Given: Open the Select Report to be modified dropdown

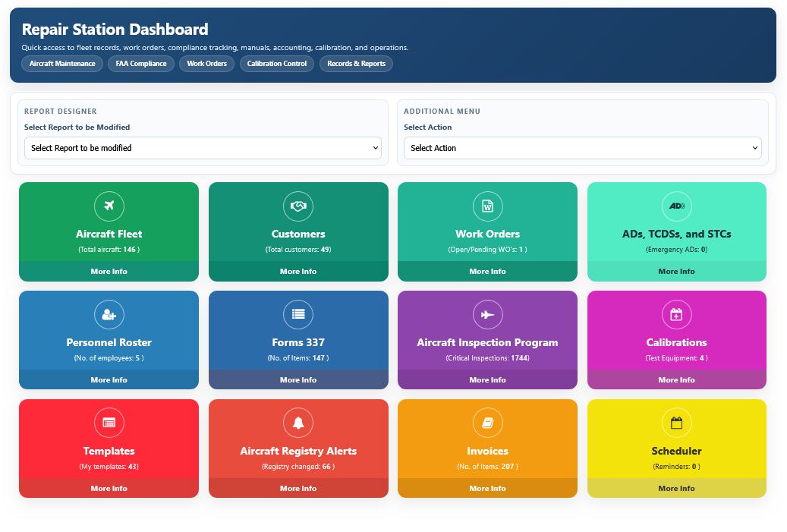Looking at the screenshot, I should 203,148.
